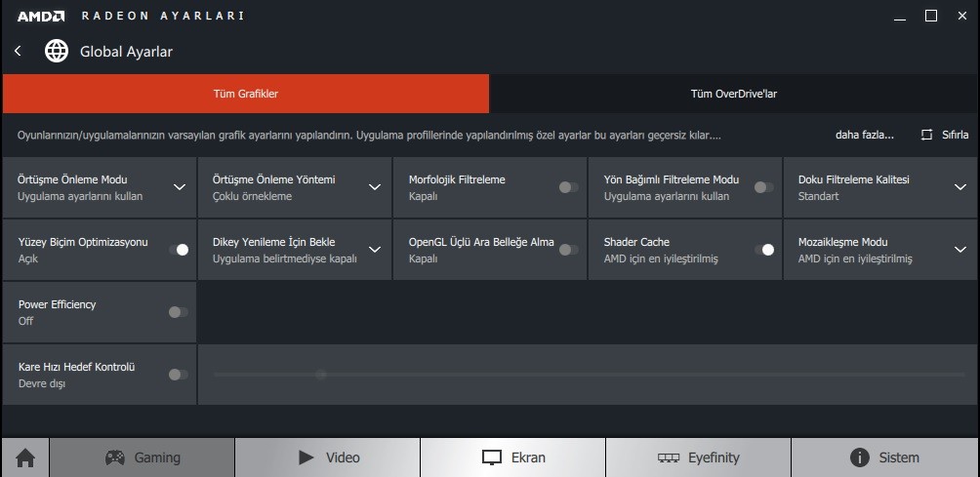
Task: Open the Home tab icon
Action: coord(25,458)
